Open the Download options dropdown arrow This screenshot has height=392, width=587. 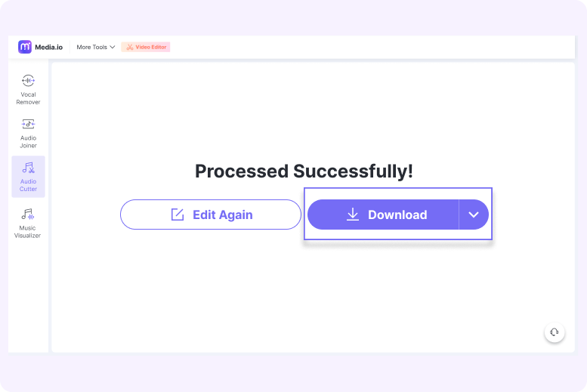coord(474,215)
